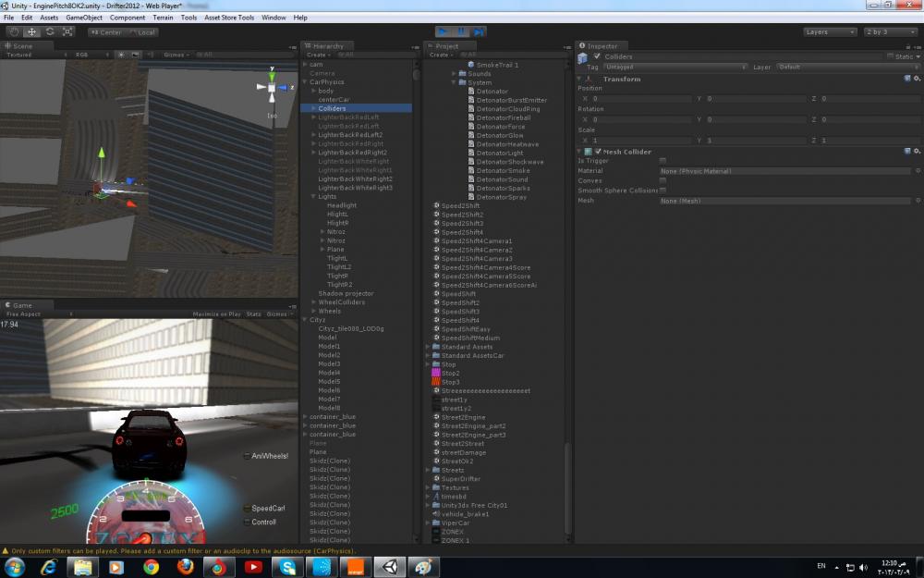Toggle pivot Center button
Viewport: 924px width, 578px height.
(x=106, y=32)
